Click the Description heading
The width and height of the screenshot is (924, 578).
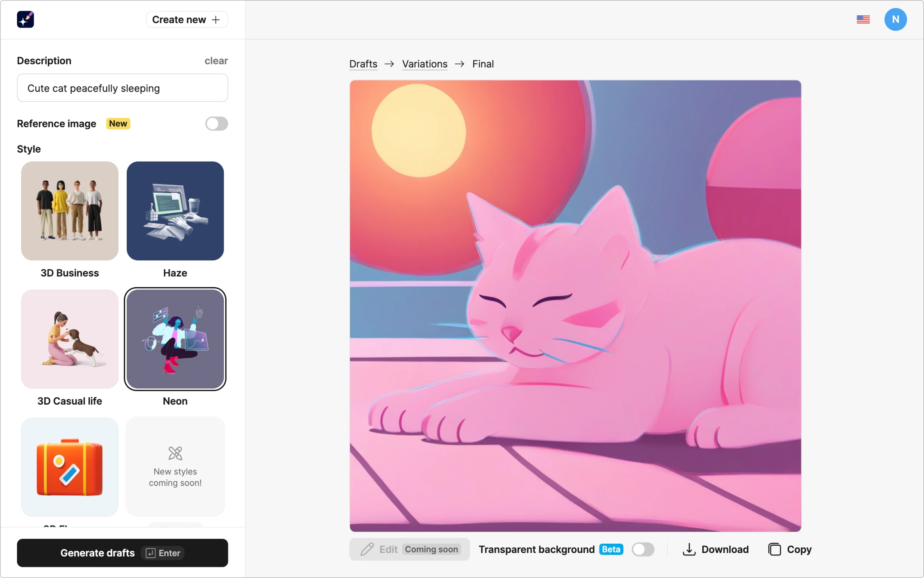[x=44, y=61]
